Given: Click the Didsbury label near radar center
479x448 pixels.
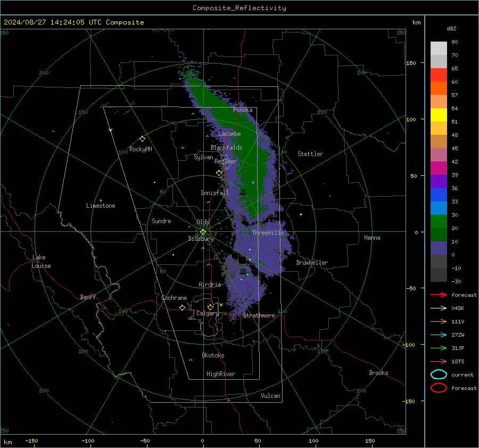Looking at the screenshot, I should (201, 239).
